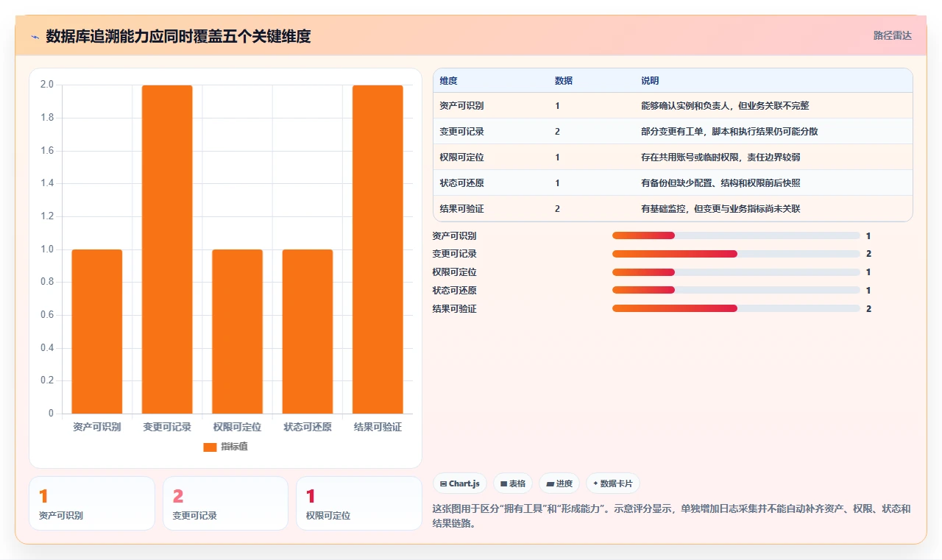Click the page title 数据库追溯能力应同时覆盖五个关键维度
942x560 pixels.
coord(178,36)
